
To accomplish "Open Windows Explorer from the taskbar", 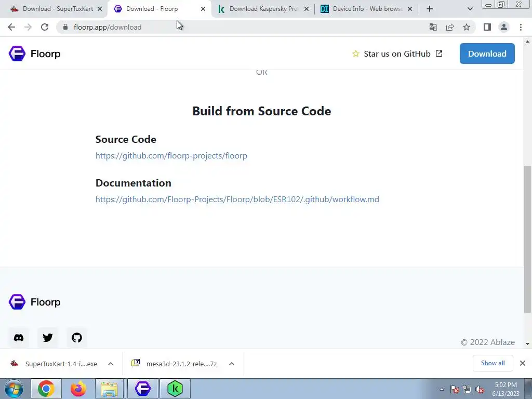I will [x=110, y=389].
